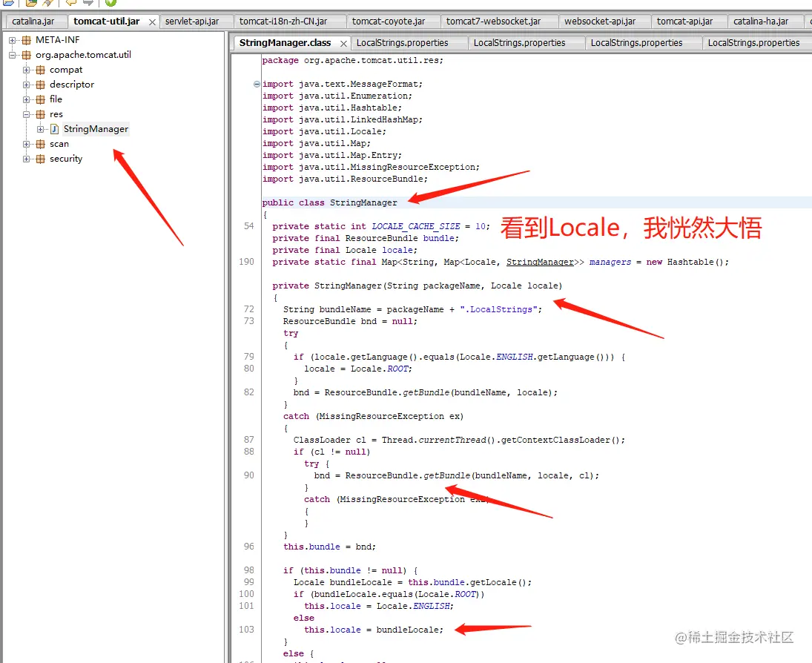Click the 'Locale.ROOT;' assignment on line 80
812x663 pixels.
point(358,369)
